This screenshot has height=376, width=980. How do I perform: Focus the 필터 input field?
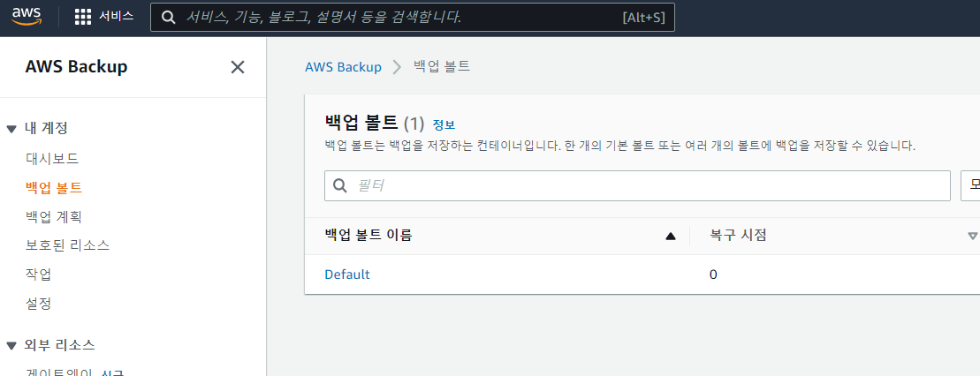pyautogui.click(x=637, y=185)
